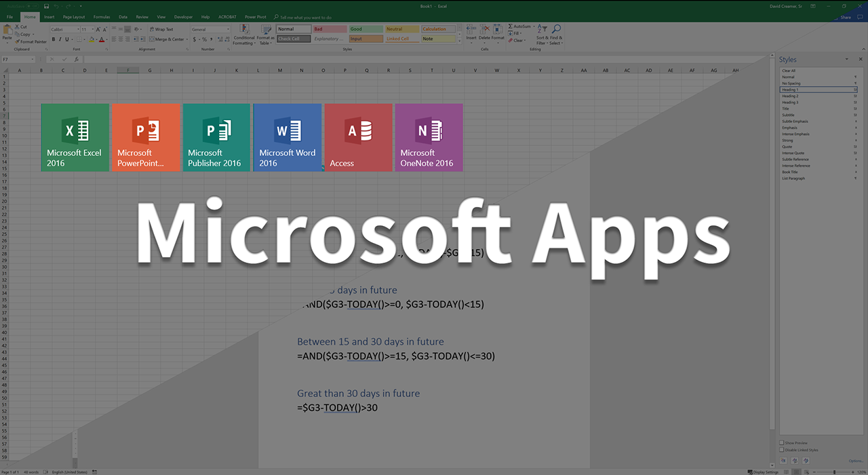Open the Name Box dropdown showing F7

point(33,60)
